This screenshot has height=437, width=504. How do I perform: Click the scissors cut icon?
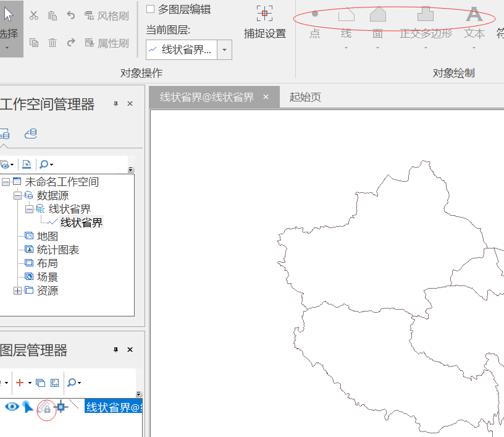[x=34, y=15]
